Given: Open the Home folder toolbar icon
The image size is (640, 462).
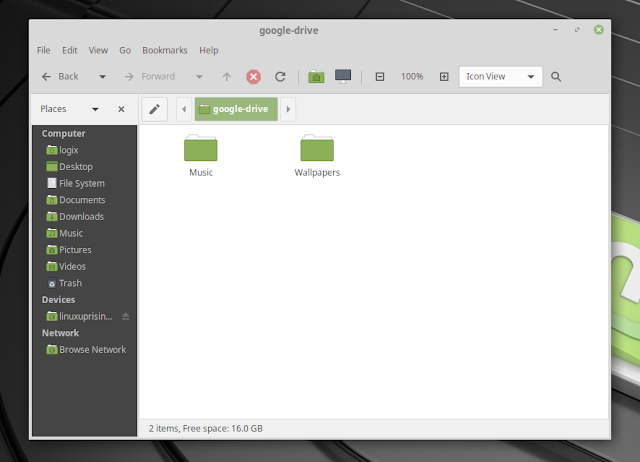Looking at the screenshot, I should [x=316, y=77].
